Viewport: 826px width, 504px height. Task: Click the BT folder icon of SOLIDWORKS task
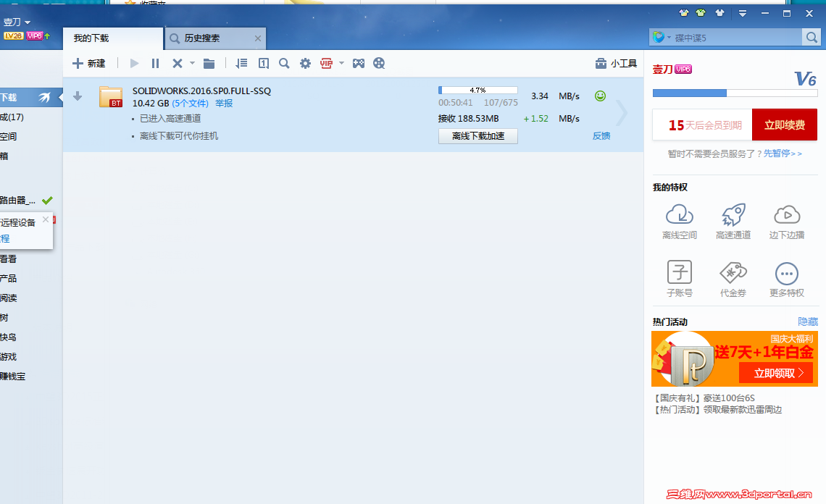point(111,97)
